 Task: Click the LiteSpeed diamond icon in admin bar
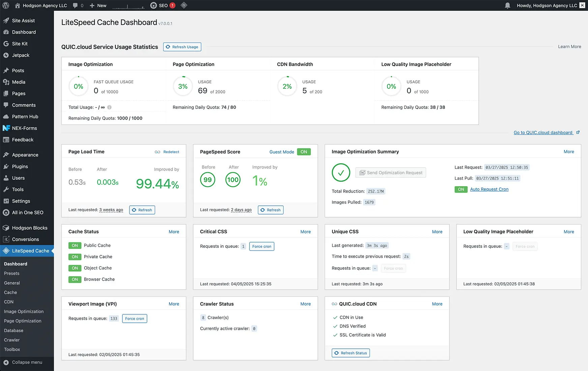184,5
